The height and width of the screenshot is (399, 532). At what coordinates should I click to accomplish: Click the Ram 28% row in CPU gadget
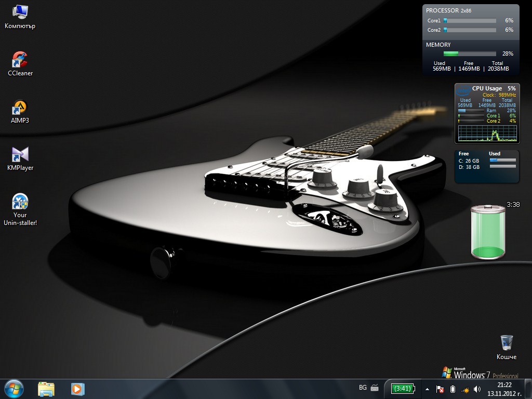487,111
